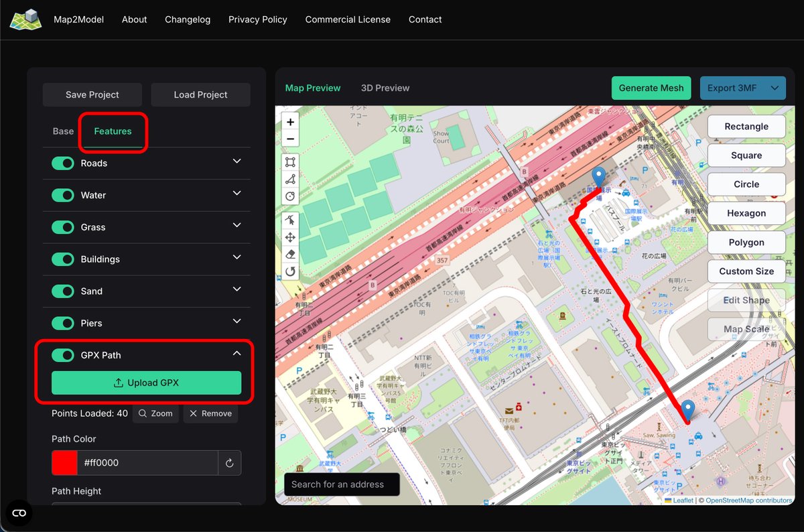Open the OpenStreetMap contributors link

point(748,501)
